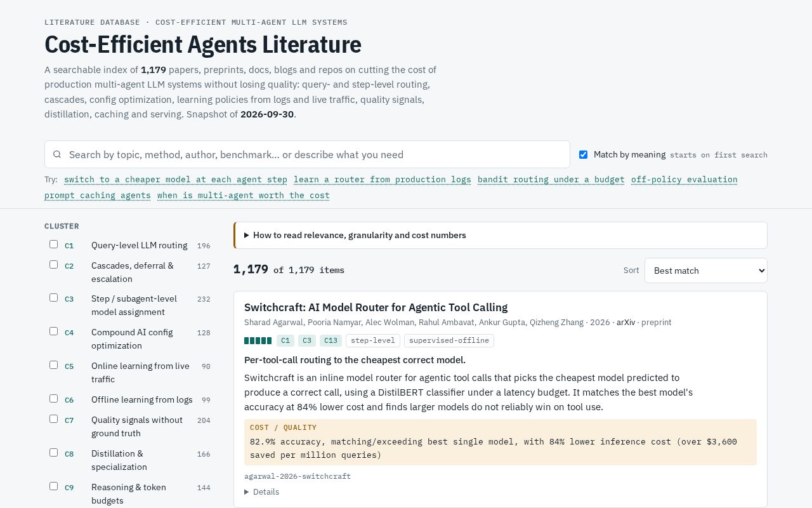Click the CLUSTER sidebar heading

click(62, 226)
